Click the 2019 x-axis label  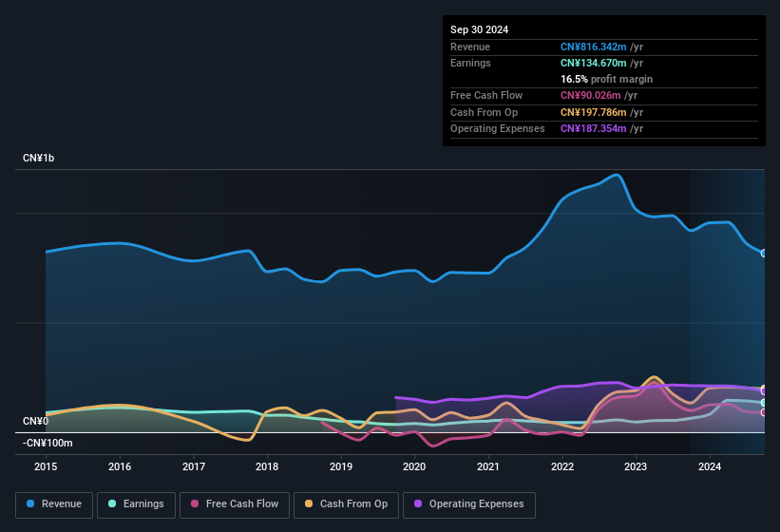341,466
